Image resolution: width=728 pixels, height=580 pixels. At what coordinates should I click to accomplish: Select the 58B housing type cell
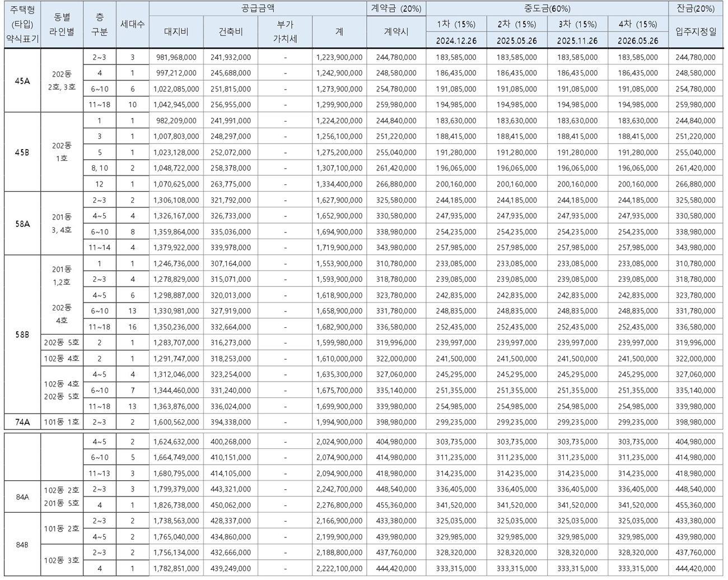coord(22,335)
